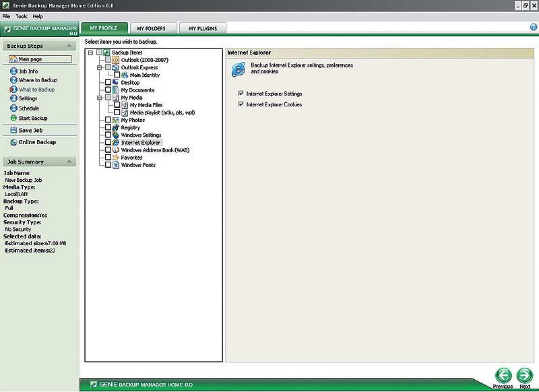
Task: Click the Registry icon in tree
Action: coord(116,127)
